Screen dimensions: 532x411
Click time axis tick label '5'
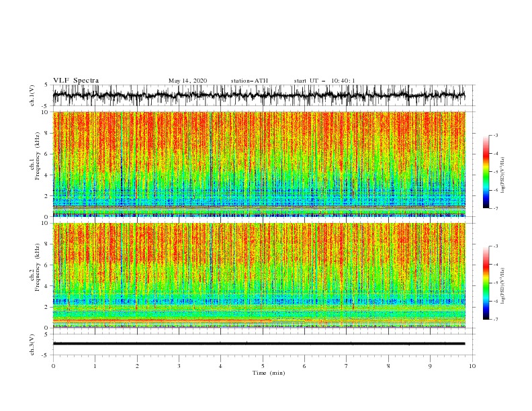click(263, 366)
